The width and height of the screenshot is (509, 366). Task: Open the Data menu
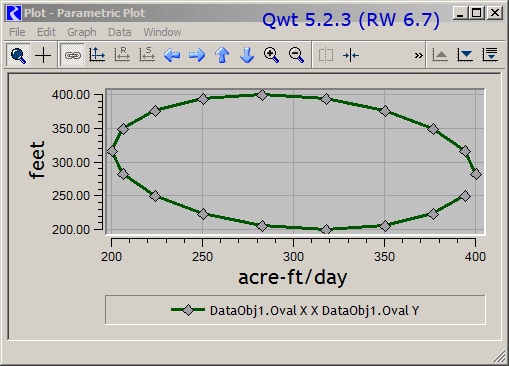click(x=120, y=32)
